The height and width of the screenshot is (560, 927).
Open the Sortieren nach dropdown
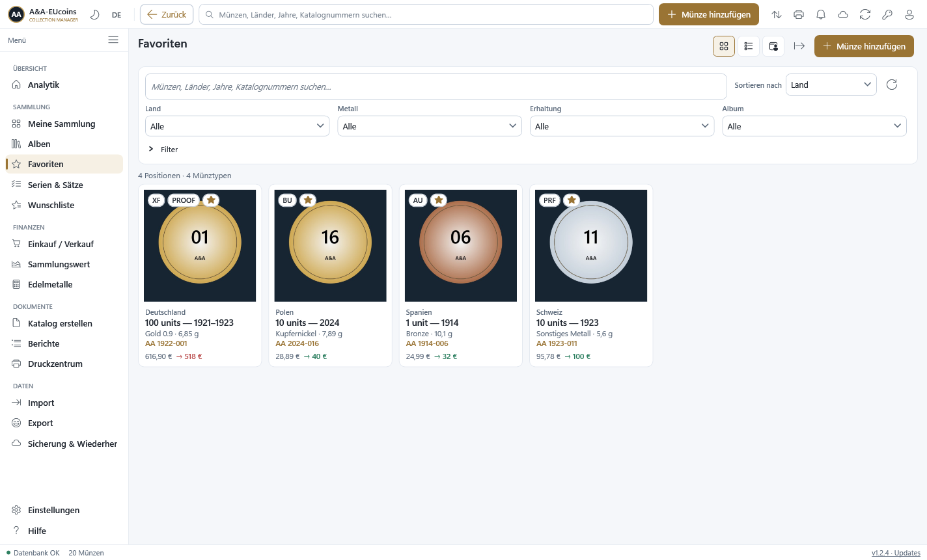(831, 85)
